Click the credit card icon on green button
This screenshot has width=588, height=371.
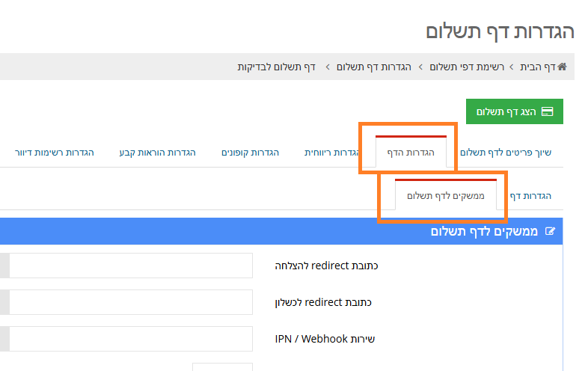click(547, 111)
